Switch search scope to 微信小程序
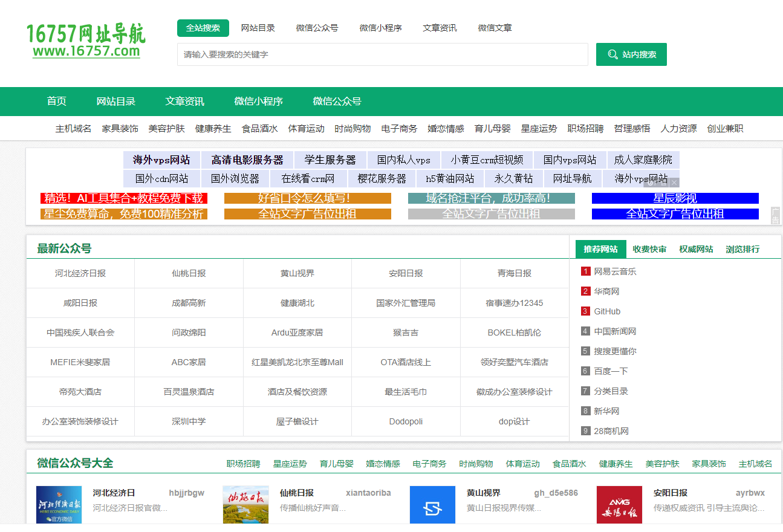Screen dimensions: 783x532 [x=380, y=28]
